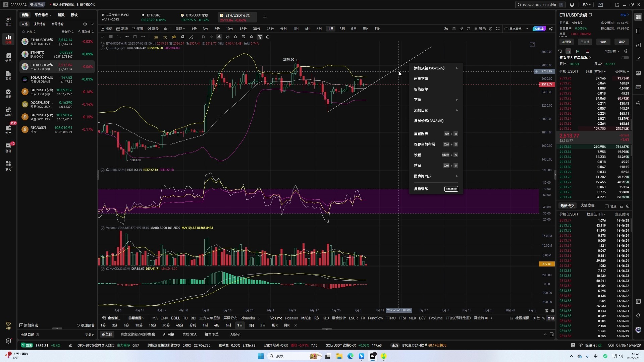The height and width of the screenshot is (362, 644).
Task: Toggle the Volume indicator collapse circle
Action: (103, 228)
